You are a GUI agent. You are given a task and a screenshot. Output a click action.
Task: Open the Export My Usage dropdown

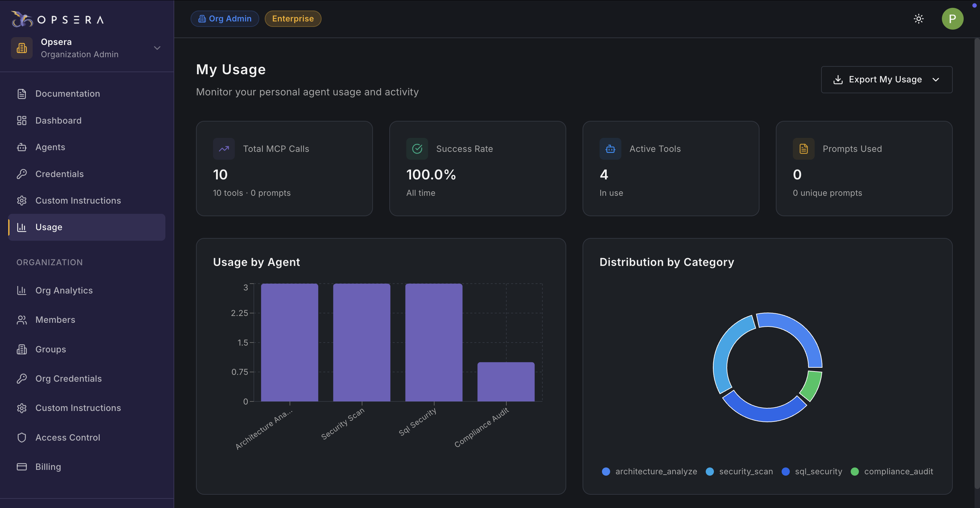click(x=886, y=80)
